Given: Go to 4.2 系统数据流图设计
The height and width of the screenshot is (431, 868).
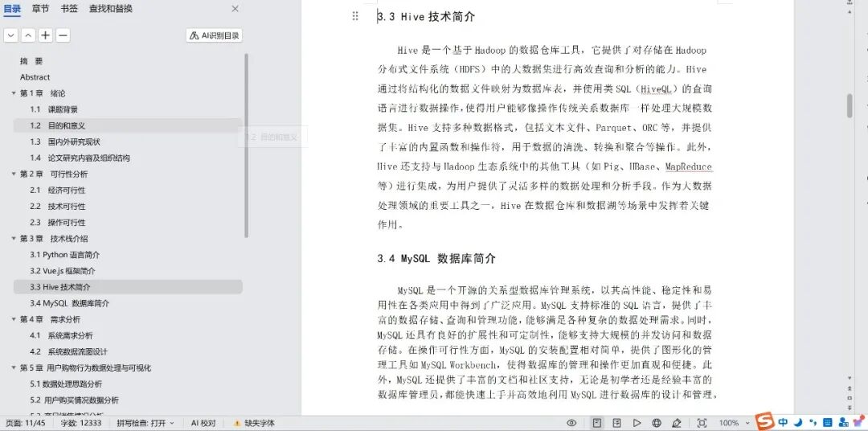Looking at the screenshot, I should pos(68,351).
